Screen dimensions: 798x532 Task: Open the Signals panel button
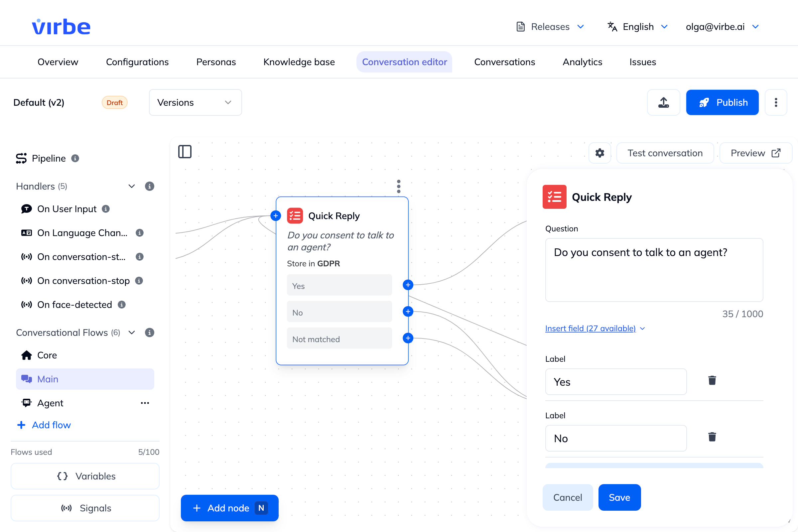coord(85,508)
